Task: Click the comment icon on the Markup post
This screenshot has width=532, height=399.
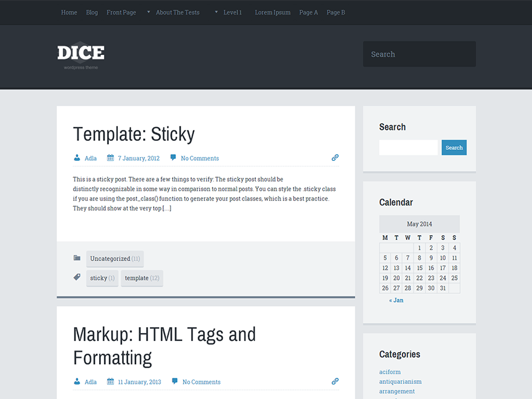Action: 174,381
